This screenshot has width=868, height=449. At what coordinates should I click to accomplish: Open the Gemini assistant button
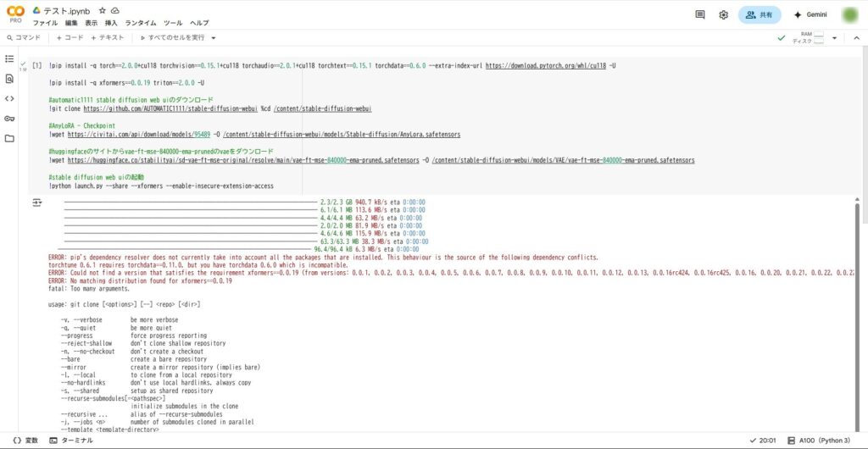click(x=810, y=15)
